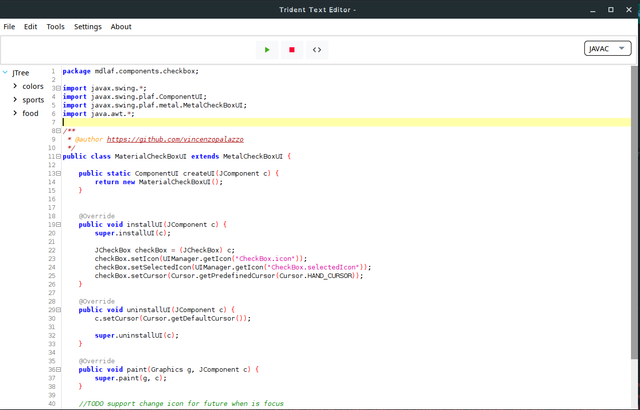This screenshot has width=640, height=410.
Task: Select the food item in the tree
Action: (x=30, y=113)
